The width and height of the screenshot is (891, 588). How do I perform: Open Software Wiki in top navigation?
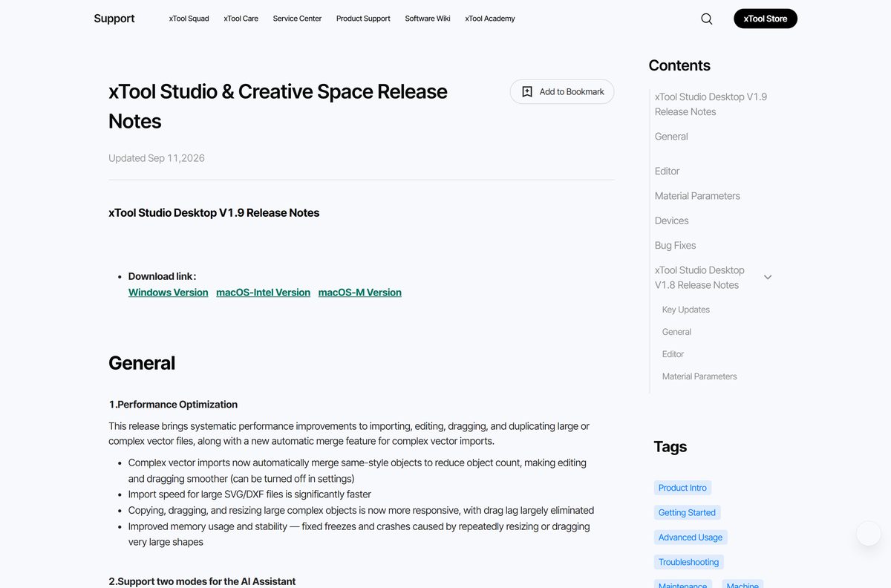428,19
